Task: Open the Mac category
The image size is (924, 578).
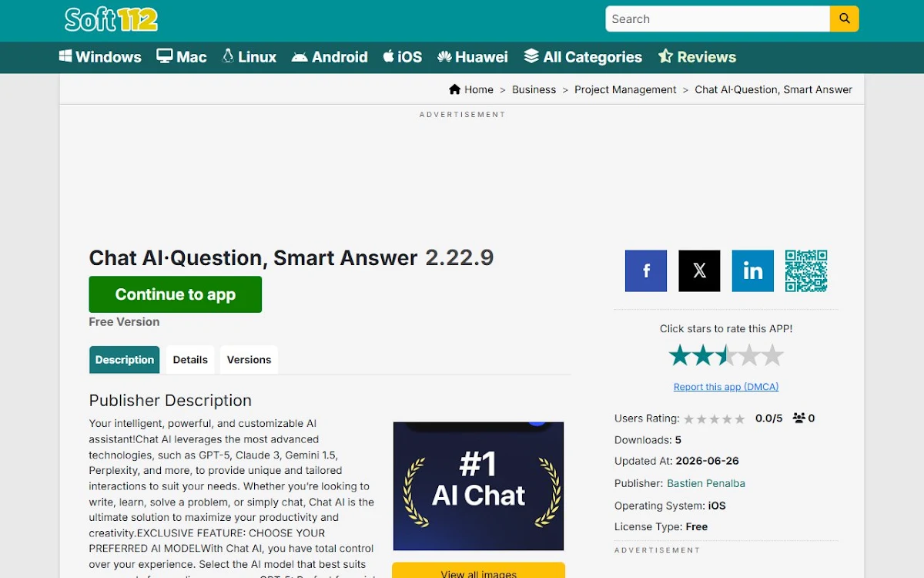Action: coord(182,57)
